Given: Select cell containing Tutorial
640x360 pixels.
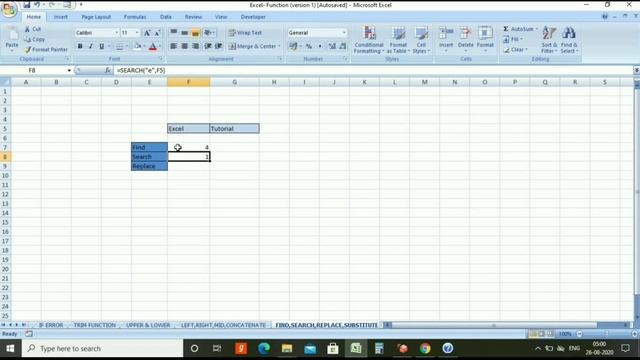Looking at the screenshot, I should coord(234,129).
